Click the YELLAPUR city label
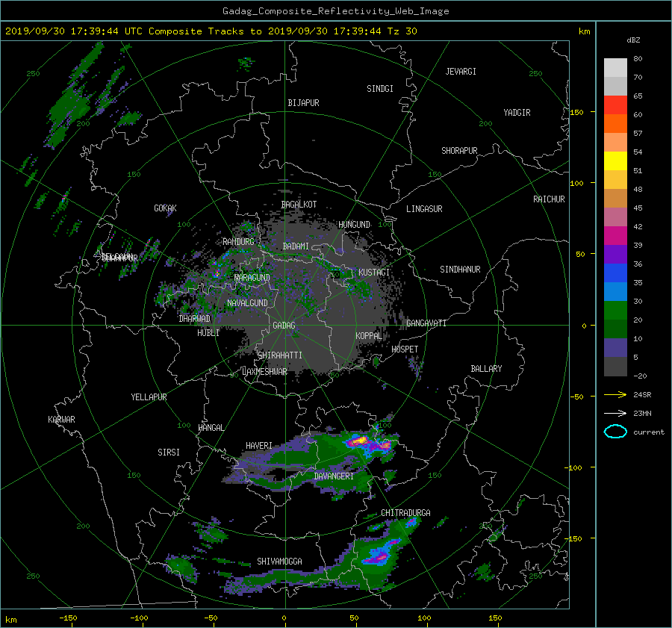Viewport: 672px width, 628px height. [x=149, y=397]
